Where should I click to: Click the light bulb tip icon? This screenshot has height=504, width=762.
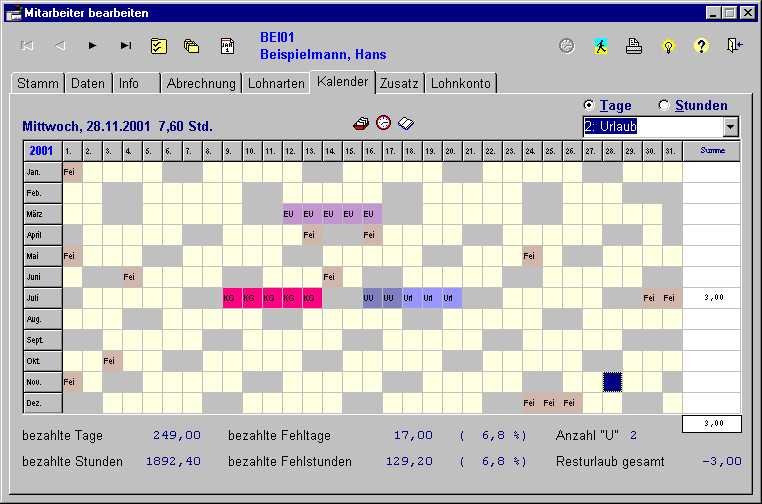click(668, 46)
